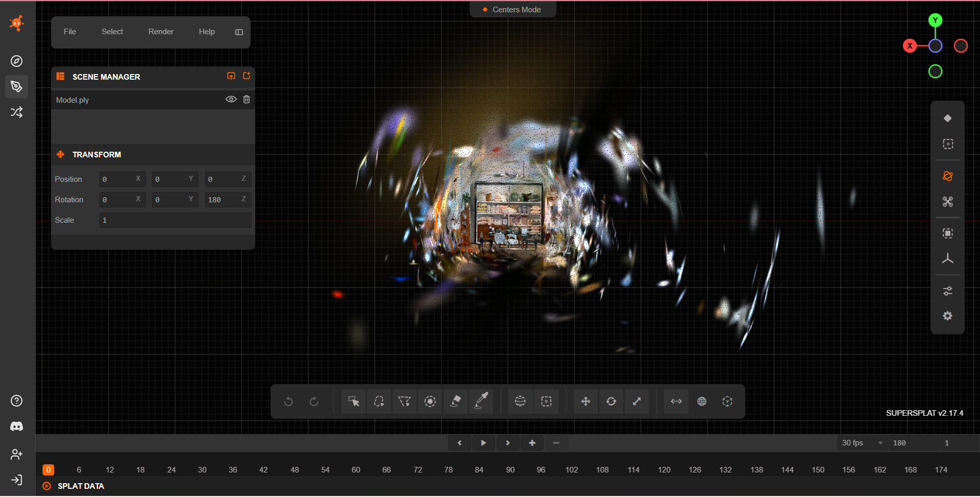This screenshot has width=980, height=497.
Task: Select the eyedropper tool
Action: 481,402
